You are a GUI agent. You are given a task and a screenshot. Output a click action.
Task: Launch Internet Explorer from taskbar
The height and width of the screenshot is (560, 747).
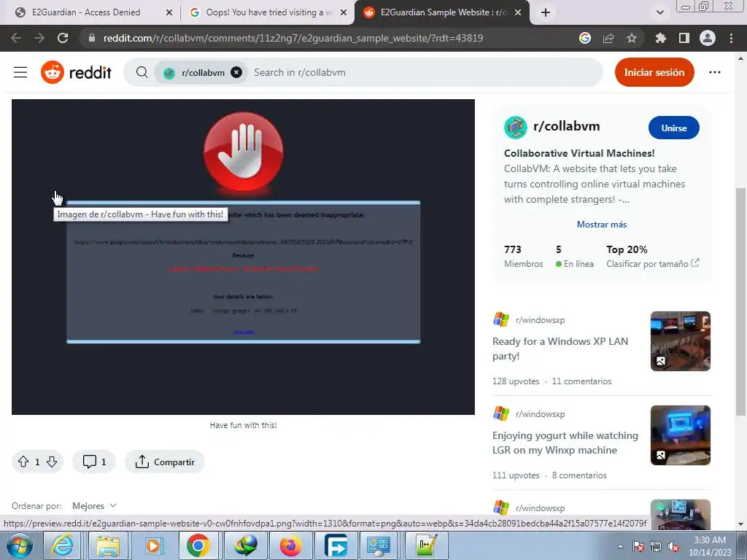click(63, 545)
